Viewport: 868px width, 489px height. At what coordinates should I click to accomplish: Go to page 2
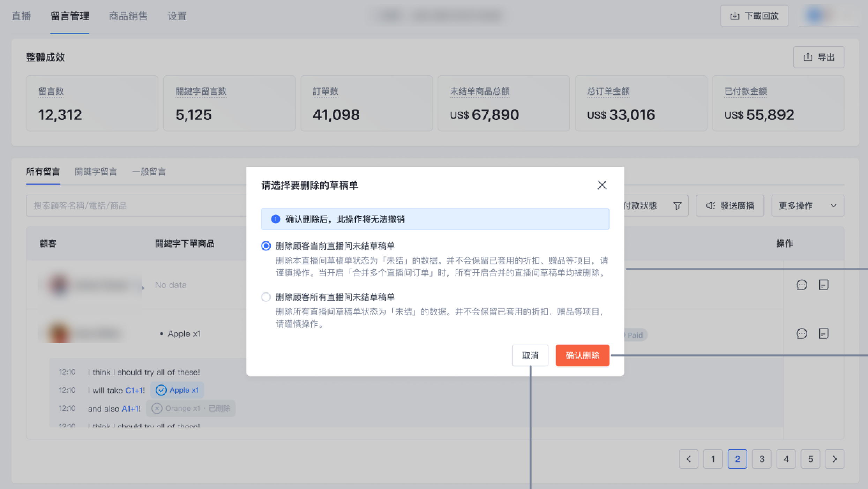(737, 459)
